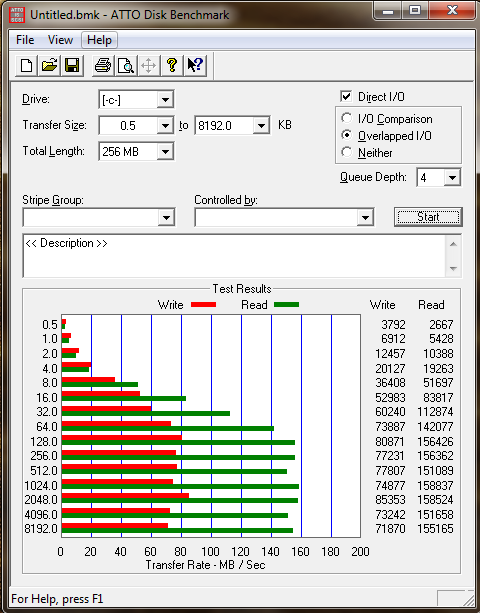Uncheck the Direct I/O checkbox
Image resolution: width=480 pixels, height=613 pixels.
coord(346,97)
